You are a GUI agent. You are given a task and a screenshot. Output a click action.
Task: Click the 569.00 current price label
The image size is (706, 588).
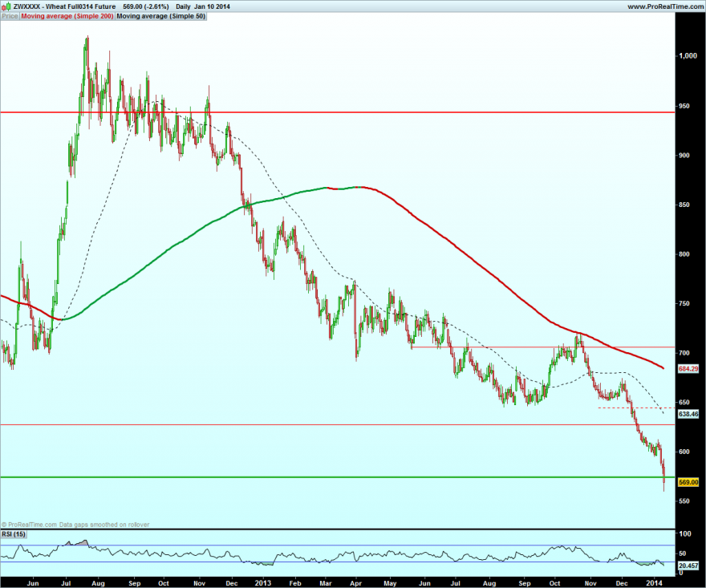coord(688,482)
